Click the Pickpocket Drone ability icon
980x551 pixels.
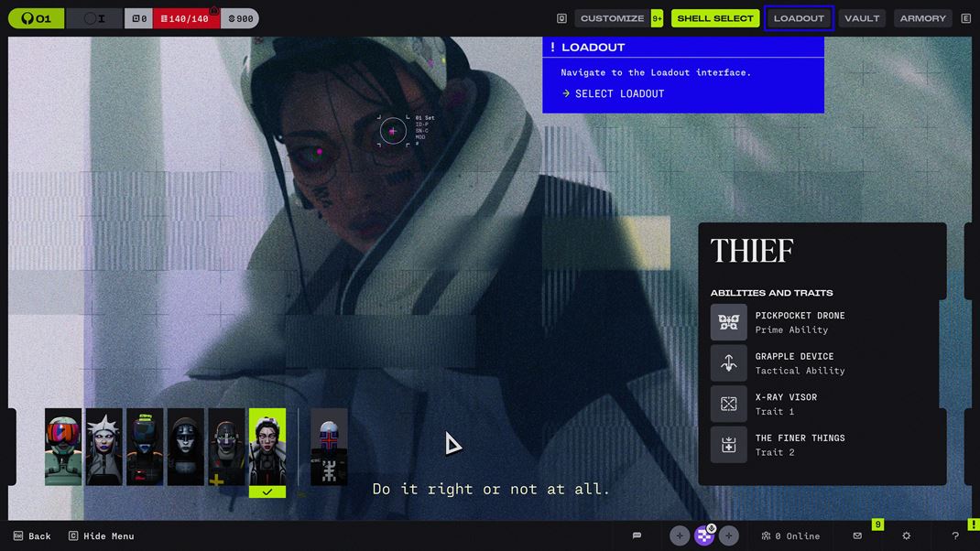pos(728,322)
